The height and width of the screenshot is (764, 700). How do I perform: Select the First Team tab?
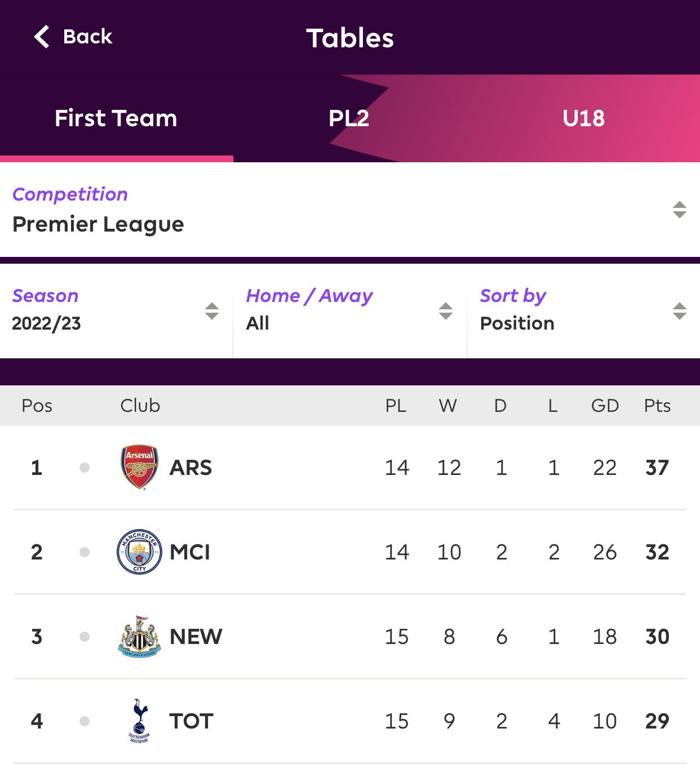click(x=116, y=118)
